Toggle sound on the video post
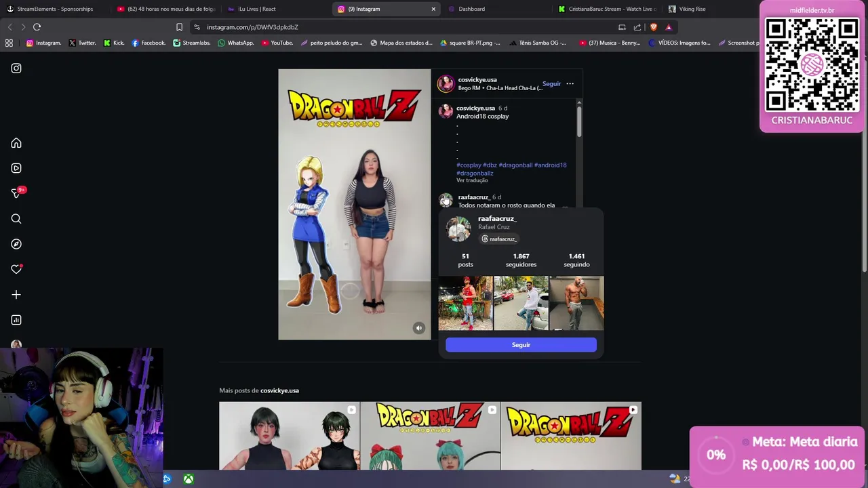Viewport: 868px width, 488px height. 419,328
